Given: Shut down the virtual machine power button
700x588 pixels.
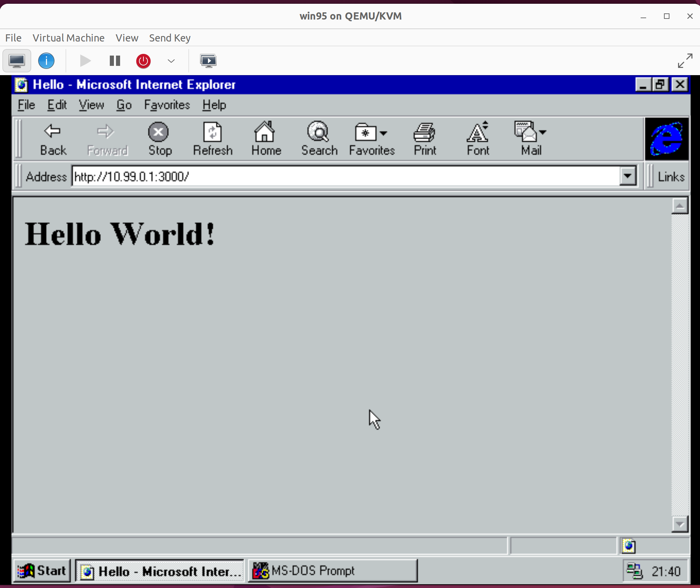Looking at the screenshot, I should coord(143,61).
